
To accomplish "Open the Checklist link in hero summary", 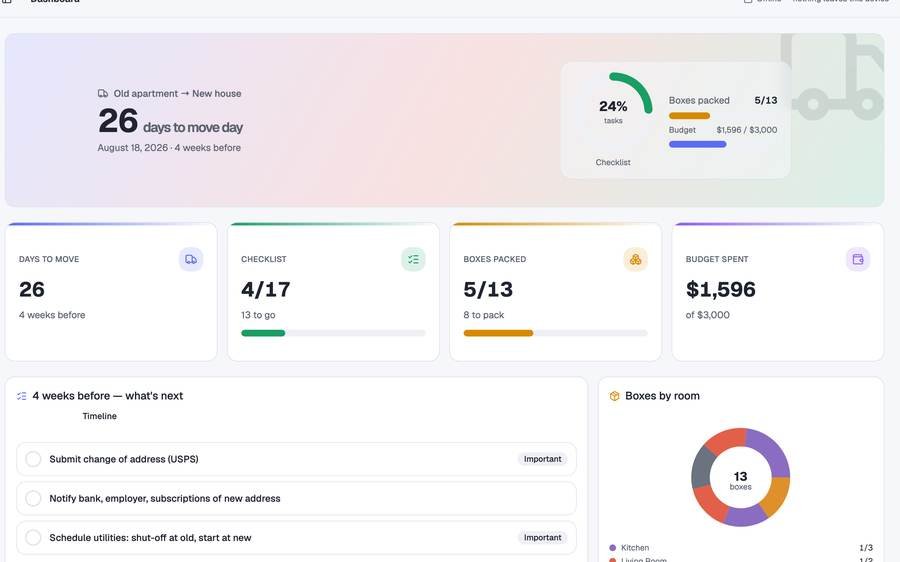I will click(x=613, y=162).
